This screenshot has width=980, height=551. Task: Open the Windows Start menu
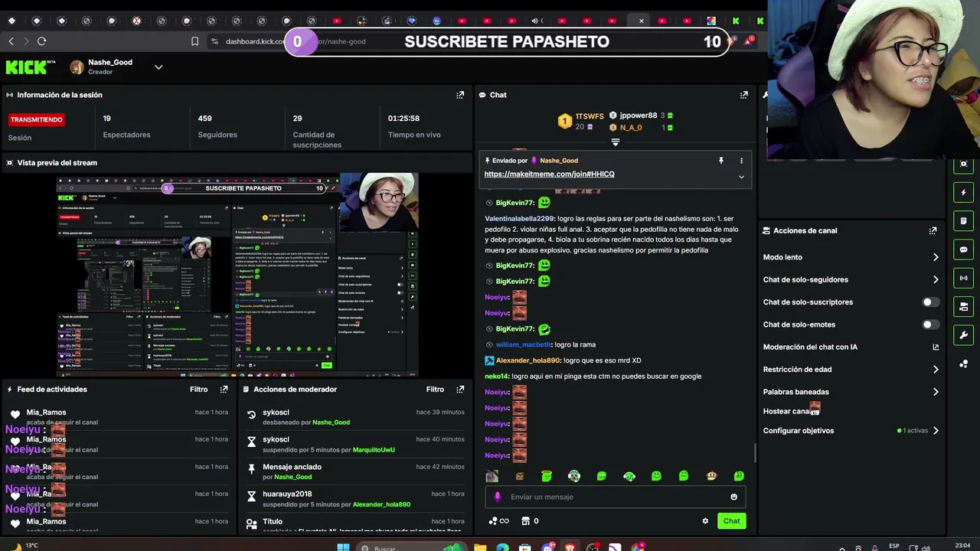[344, 547]
